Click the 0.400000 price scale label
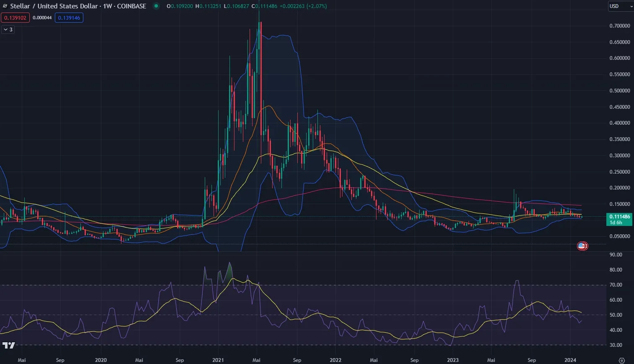634x364 pixels. tap(620, 123)
